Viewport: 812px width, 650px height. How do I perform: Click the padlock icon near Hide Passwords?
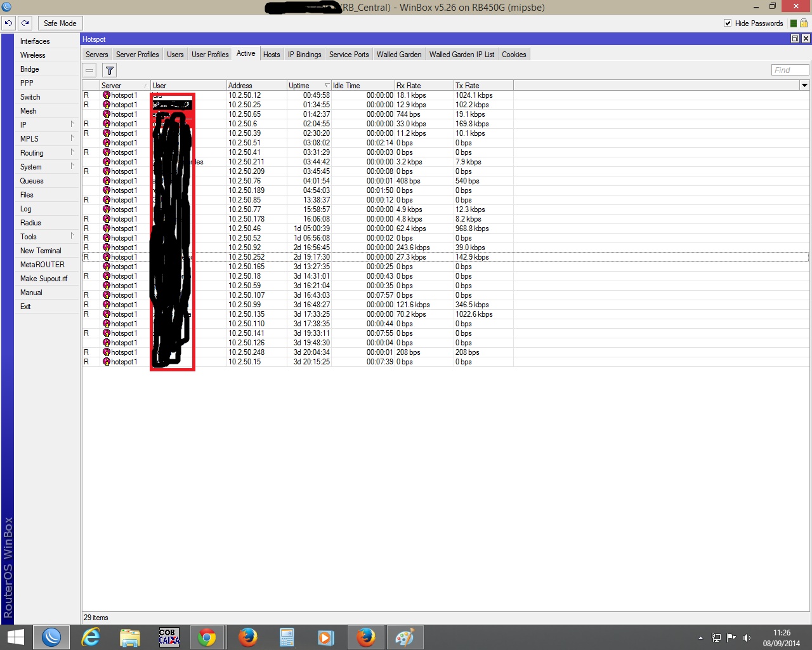(804, 23)
